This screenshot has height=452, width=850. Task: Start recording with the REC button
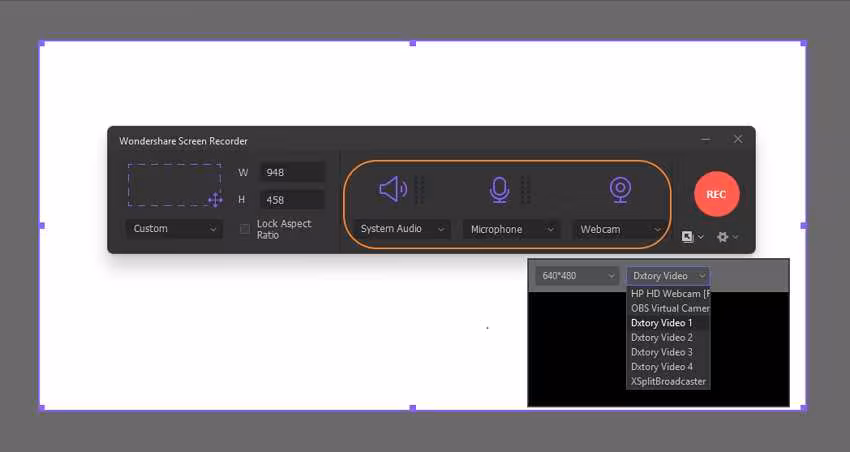(717, 194)
